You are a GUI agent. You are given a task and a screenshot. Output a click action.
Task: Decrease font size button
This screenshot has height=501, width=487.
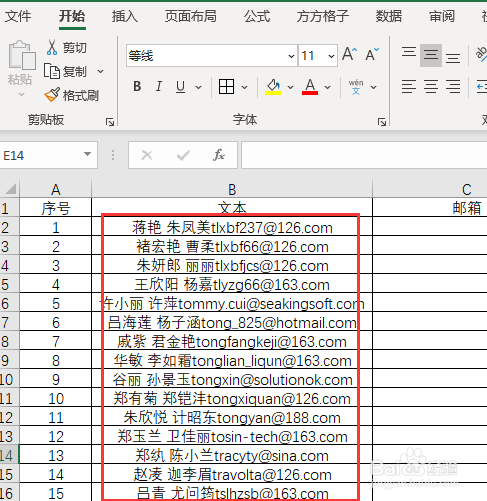click(372, 54)
